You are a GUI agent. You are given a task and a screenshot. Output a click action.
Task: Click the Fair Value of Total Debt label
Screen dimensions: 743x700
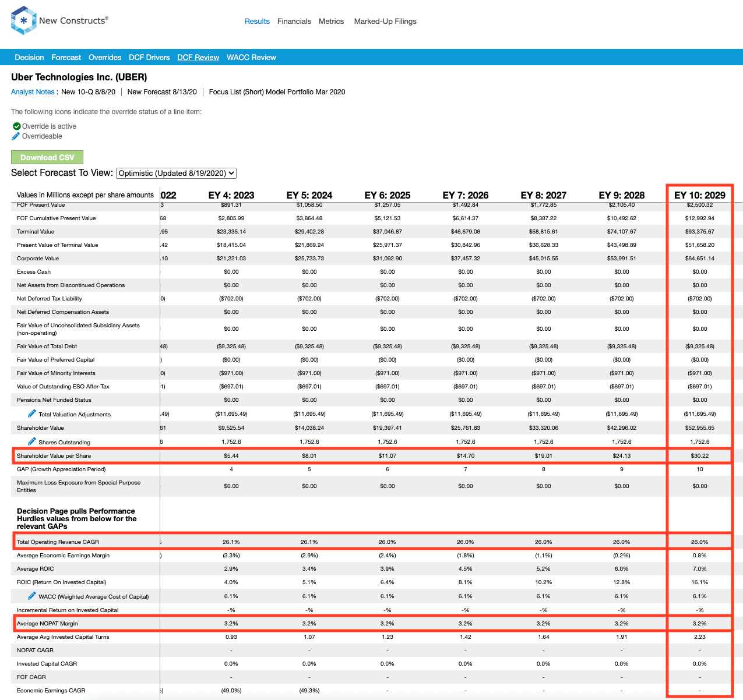click(47, 347)
